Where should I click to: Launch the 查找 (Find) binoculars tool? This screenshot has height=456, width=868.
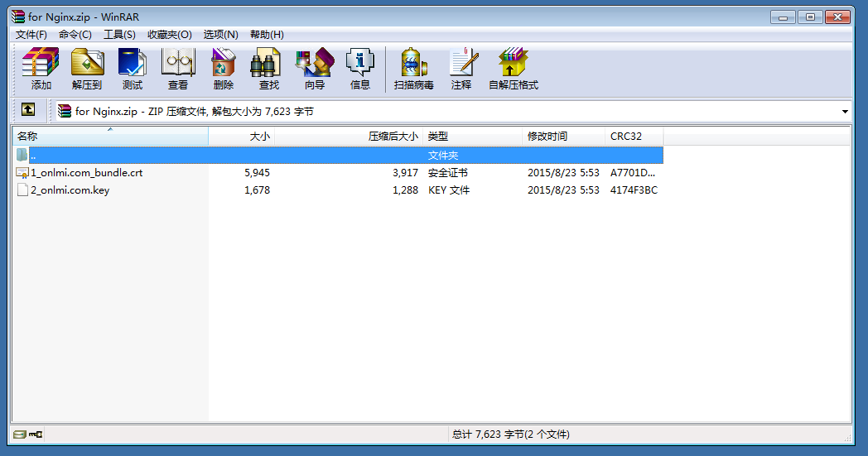(268, 68)
